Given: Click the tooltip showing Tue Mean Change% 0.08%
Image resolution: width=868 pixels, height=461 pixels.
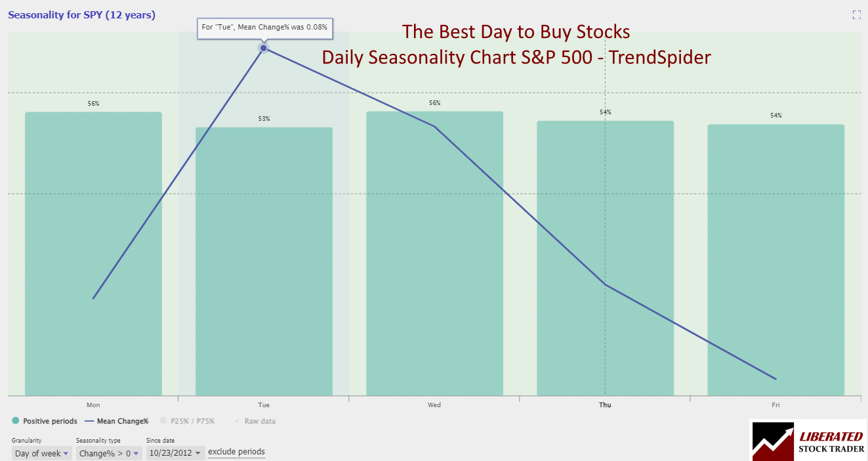Looking at the screenshot, I should 265,28.
